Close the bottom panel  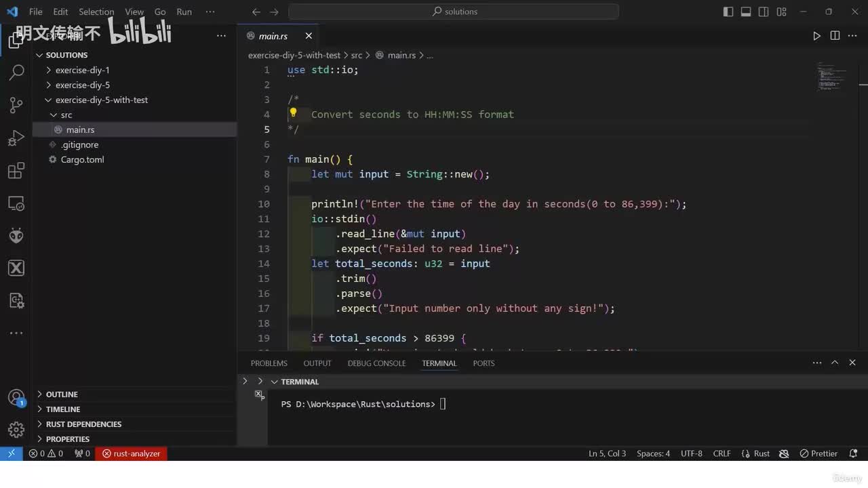[x=852, y=363]
